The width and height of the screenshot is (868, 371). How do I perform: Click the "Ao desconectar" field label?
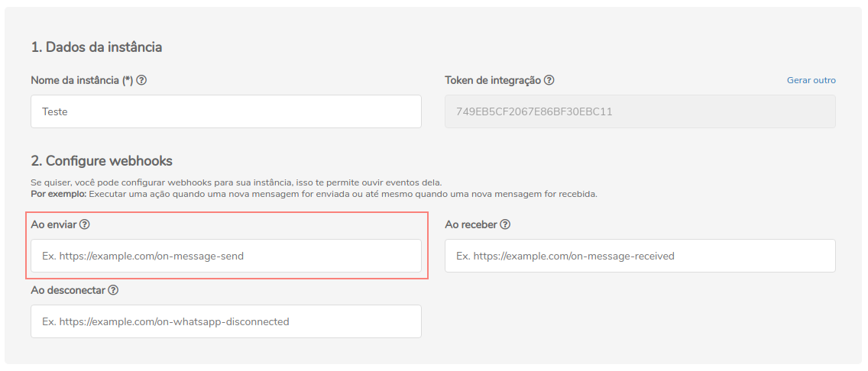click(68, 290)
